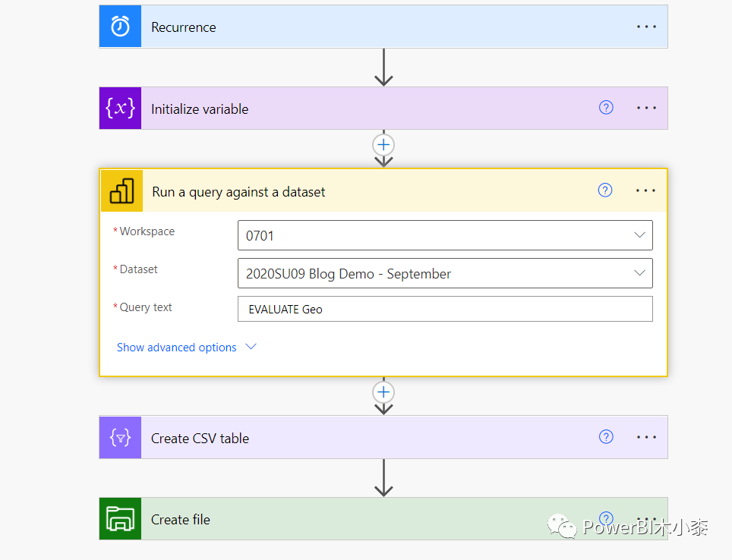Open the Workspace dropdown showing 0701

click(x=445, y=235)
